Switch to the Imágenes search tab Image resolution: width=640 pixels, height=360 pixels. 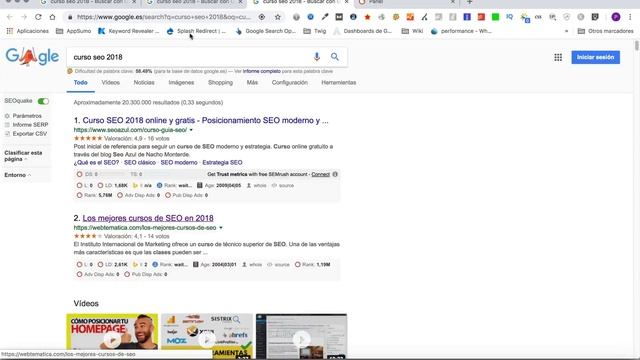point(181,82)
